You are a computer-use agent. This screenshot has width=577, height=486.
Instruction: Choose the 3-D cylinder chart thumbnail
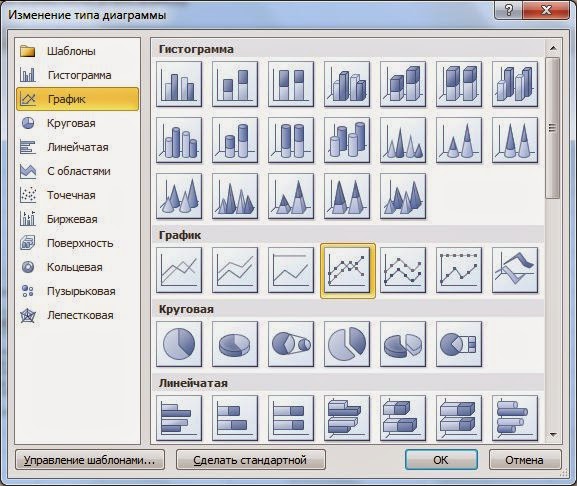[x=347, y=140]
